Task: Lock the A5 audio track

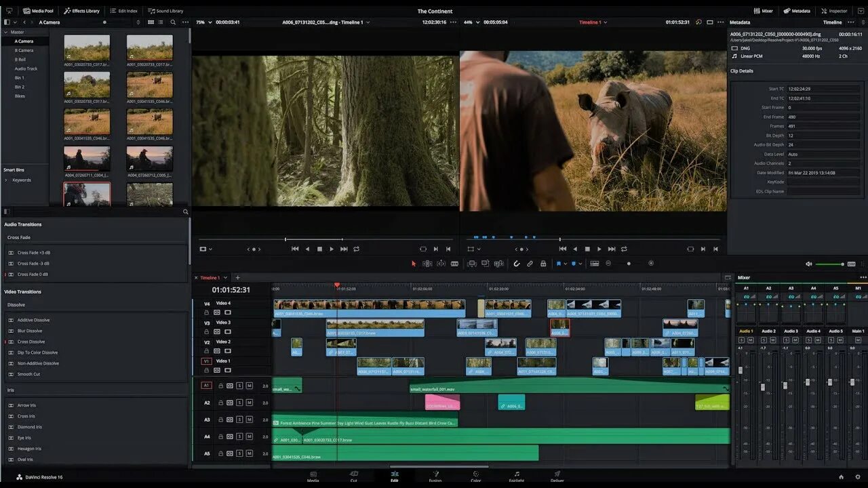Action: coord(220,454)
